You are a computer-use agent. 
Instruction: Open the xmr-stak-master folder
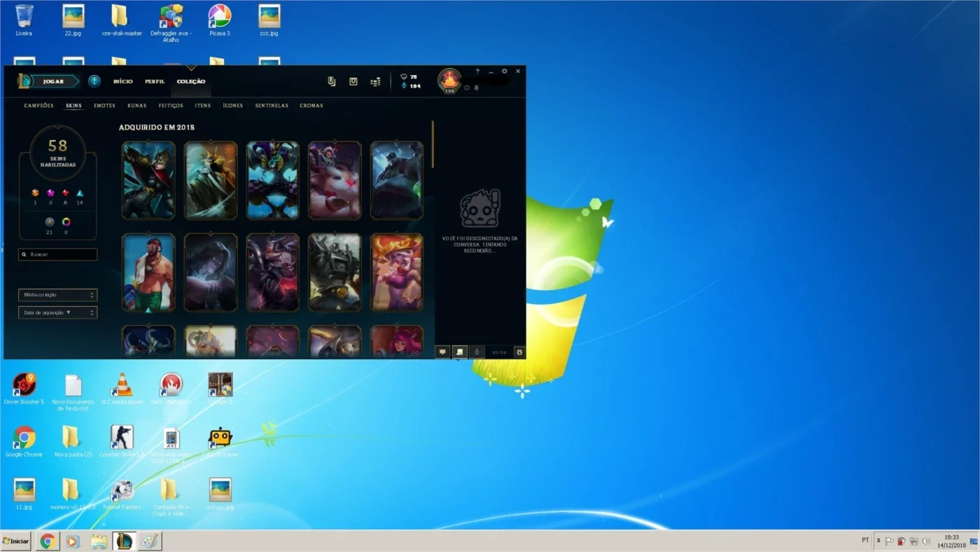(122, 20)
